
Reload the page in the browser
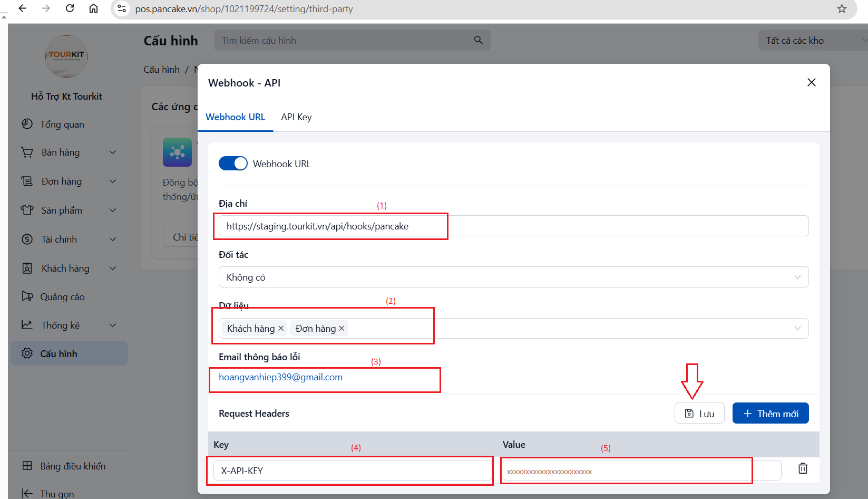point(70,9)
